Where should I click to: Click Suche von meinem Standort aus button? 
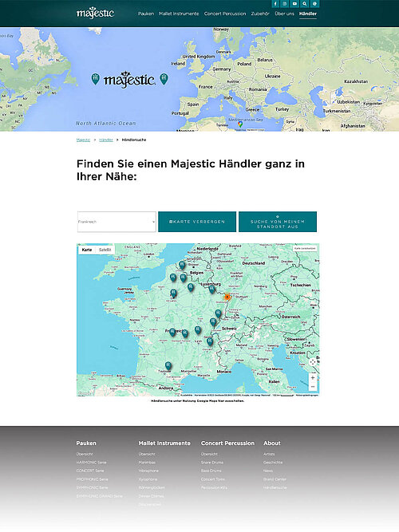(278, 222)
